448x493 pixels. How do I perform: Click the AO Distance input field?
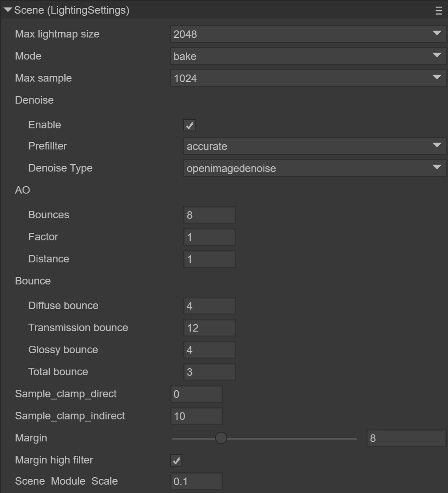coord(209,259)
